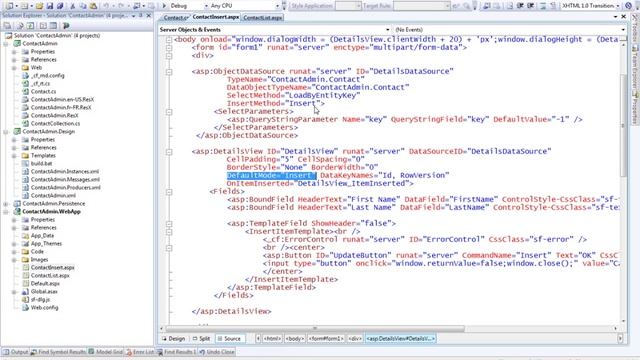The image size is (640, 360).
Task: Expand the Templates folder node
Action: (14, 156)
